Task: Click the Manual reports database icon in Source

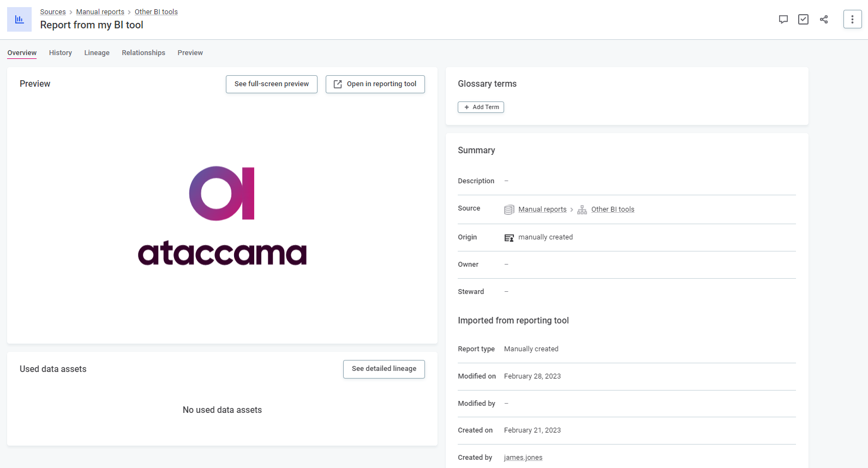Action: pos(509,209)
